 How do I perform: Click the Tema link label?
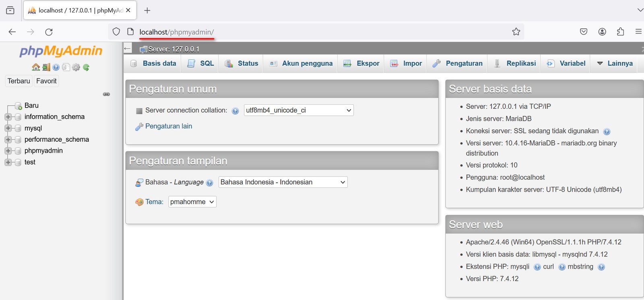click(154, 202)
